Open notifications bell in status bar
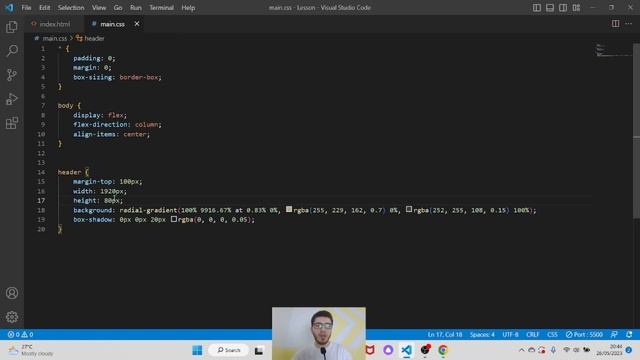Screen dimensions: 640x360 (x=629, y=334)
